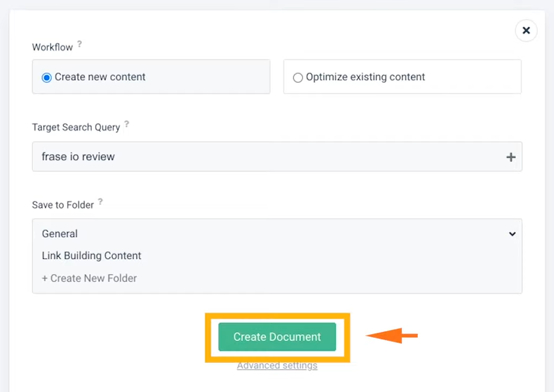Click the Workflow label text

tap(52, 47)
